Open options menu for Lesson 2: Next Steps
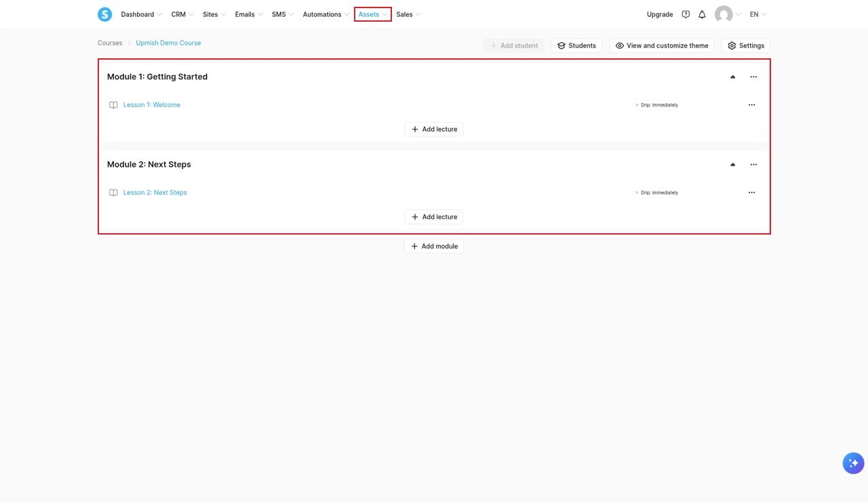The height and width of the screenshot is (503, 868). [751, 193]
